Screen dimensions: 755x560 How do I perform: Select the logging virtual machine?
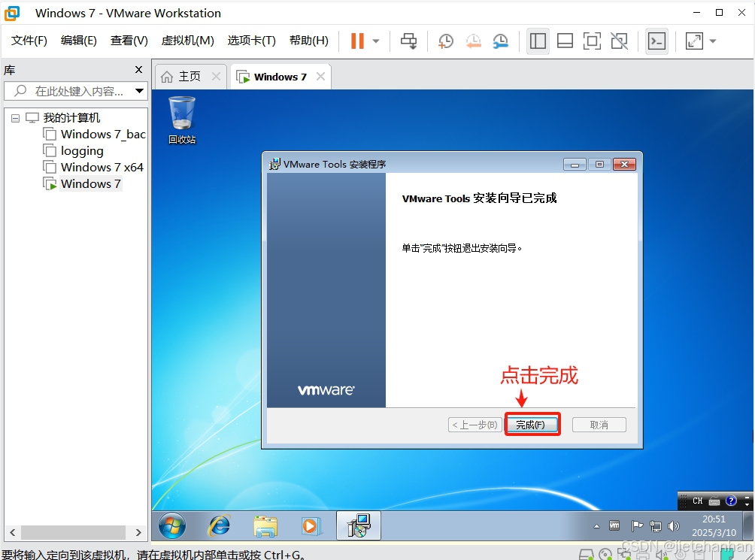click(73, 151)
